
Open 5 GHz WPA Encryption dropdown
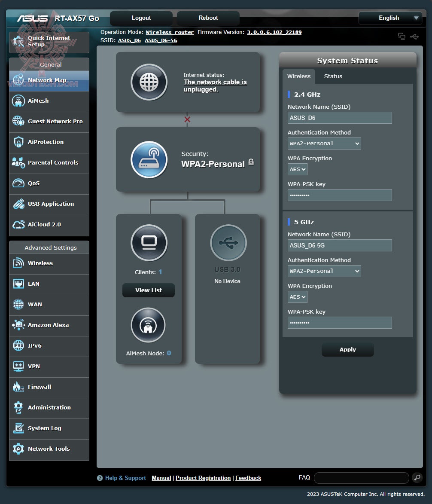[x=298, y=297]
